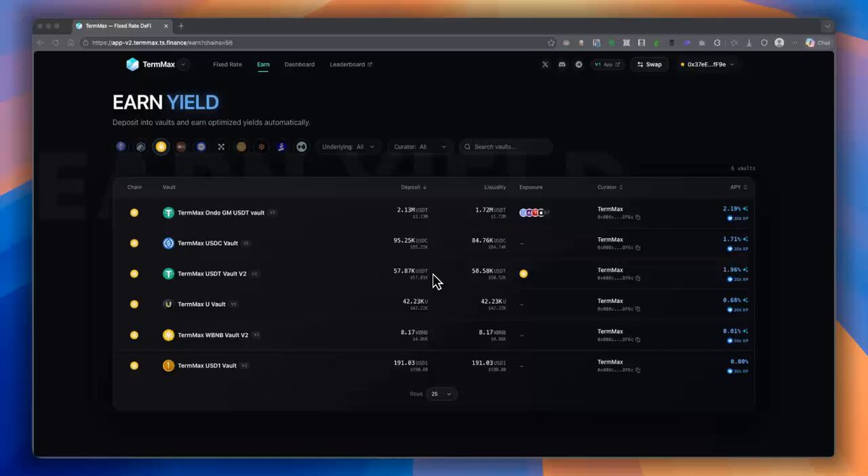Click the 2.13M USDT deposit value
This screenshot has height=476, width=868.
412,210
